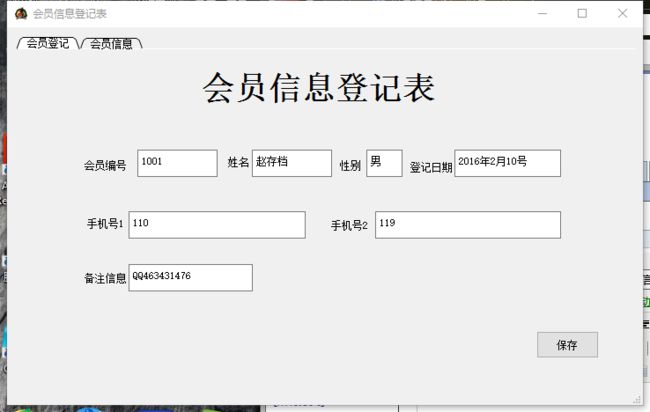This screenshot has height=412, width=650.
Task: Click the window resize grip corner
Action: pos(637,400)
